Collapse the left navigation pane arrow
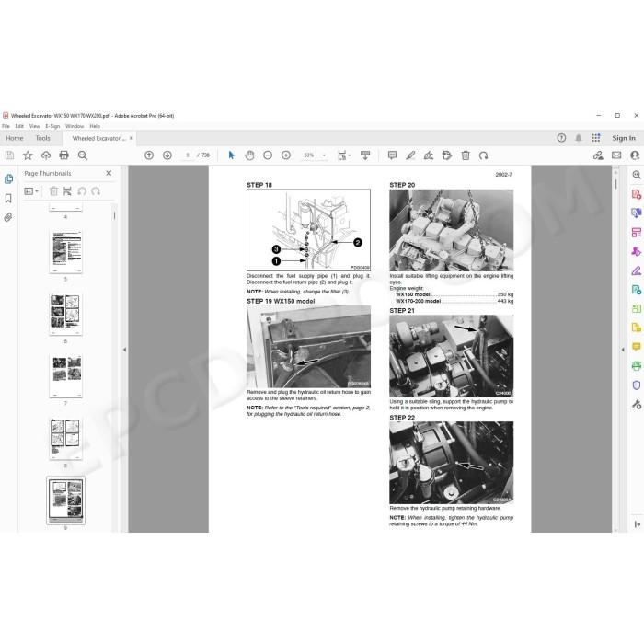 (124, 350)
